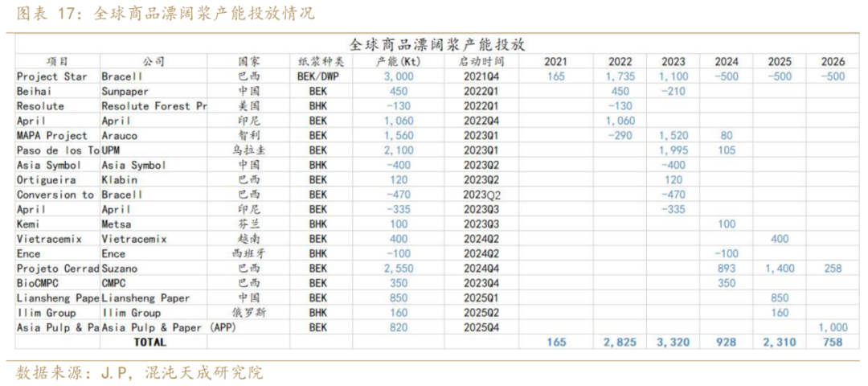Click the '2022Q4' start time cell
Image resolution: width=868 pixels, height=386 pixels.
[x=481, y=121]
